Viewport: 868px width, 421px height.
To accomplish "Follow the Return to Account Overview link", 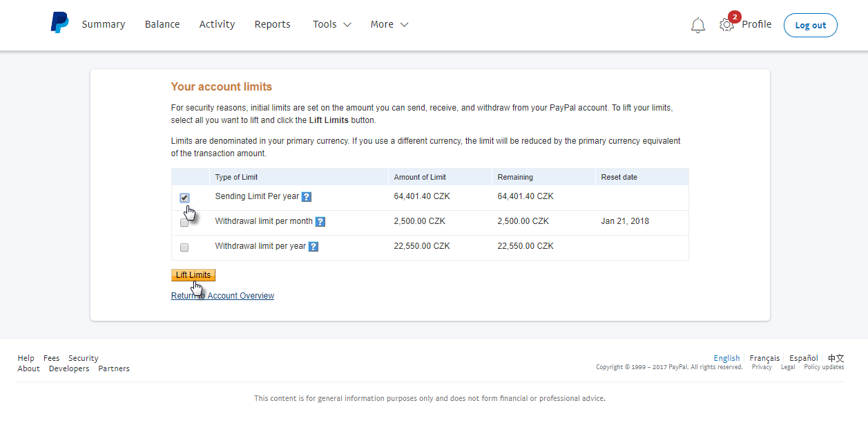I will (222, 295).
